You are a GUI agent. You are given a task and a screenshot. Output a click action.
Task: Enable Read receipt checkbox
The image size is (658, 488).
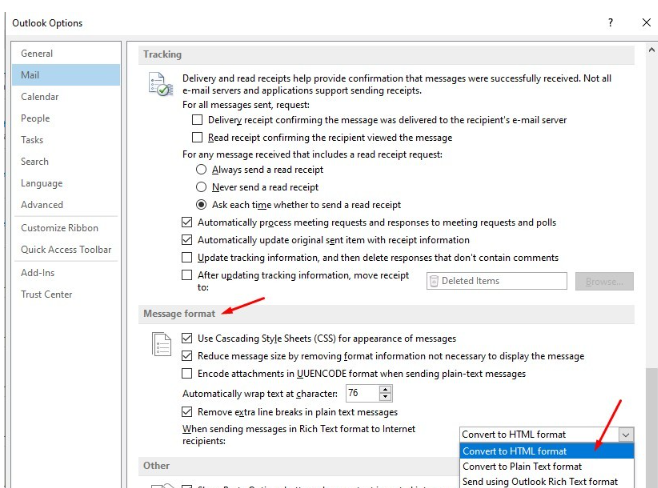[x=197, y=137]
